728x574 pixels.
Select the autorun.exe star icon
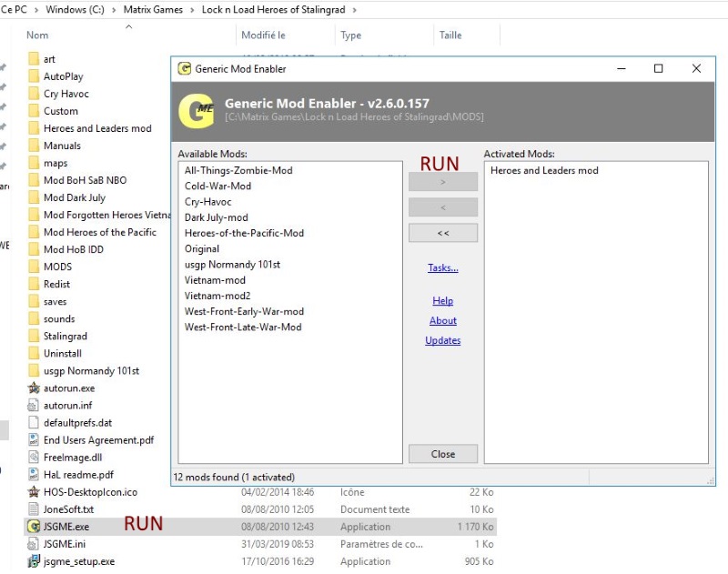[x=34, y=388]
